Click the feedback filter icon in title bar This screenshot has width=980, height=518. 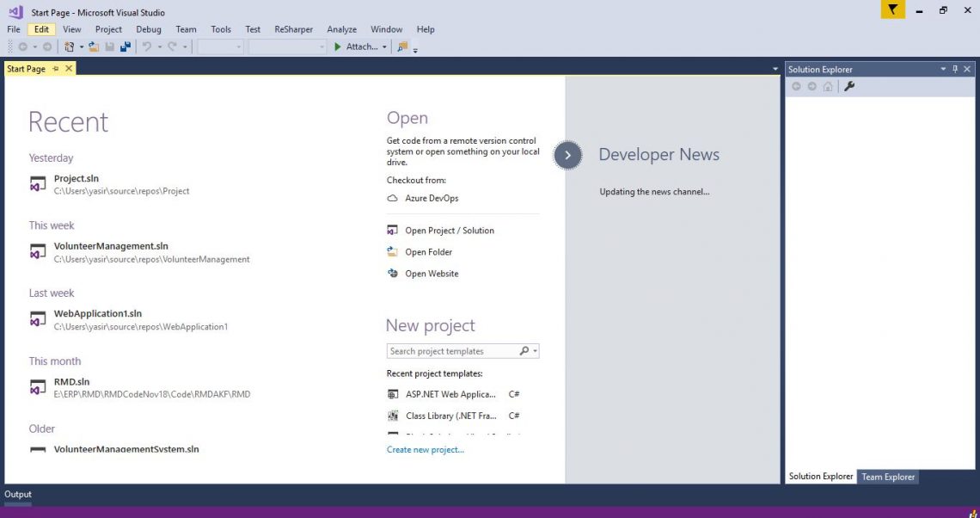click(893, 10)
